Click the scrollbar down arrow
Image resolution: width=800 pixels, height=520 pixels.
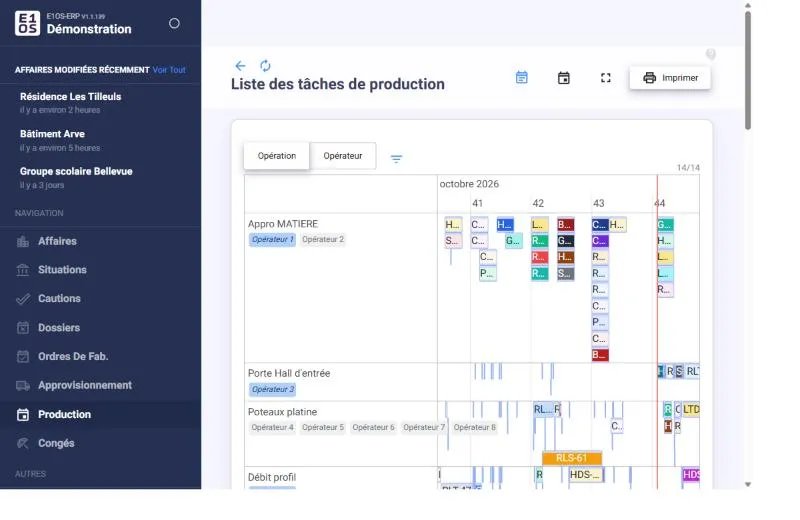[x=747, y=484]
